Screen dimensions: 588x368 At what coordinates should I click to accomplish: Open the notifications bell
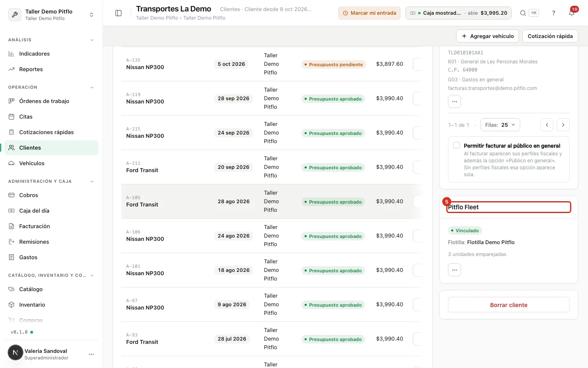pyautogui.click(x=572, y=13)
